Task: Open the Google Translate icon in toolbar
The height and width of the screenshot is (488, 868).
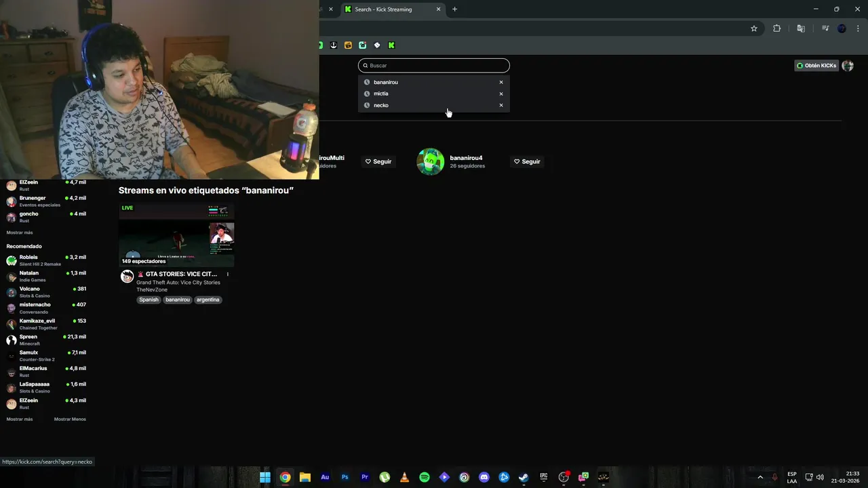Action: click(x=801, y=28)
